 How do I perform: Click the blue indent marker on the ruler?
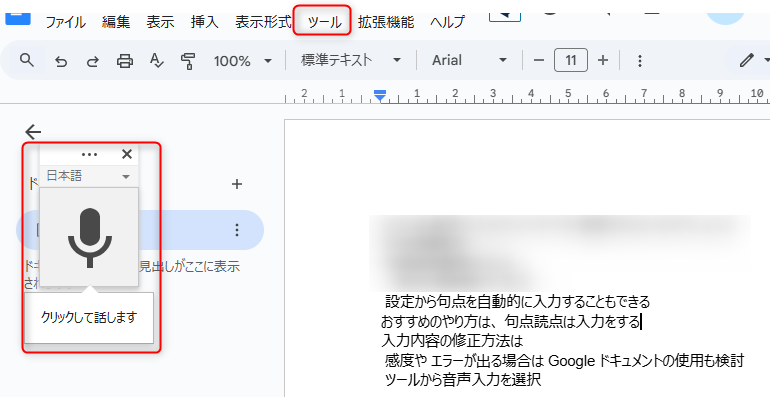[380, 95]
